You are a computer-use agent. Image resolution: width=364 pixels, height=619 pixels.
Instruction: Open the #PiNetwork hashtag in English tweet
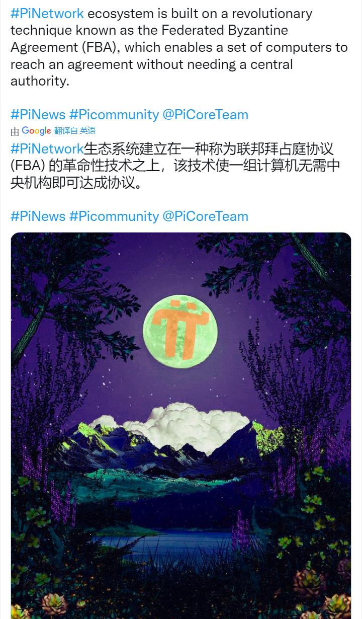pyautogui.click(x=47, y=14)
